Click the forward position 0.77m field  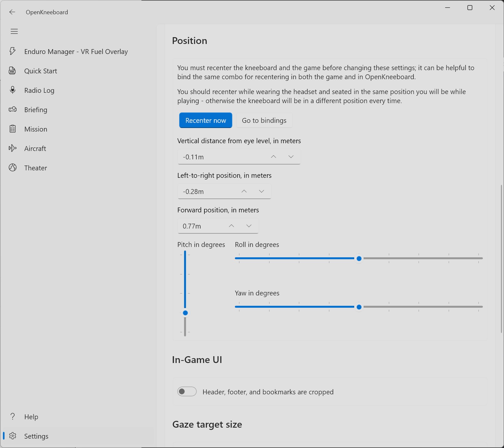(x=218, y=226)
